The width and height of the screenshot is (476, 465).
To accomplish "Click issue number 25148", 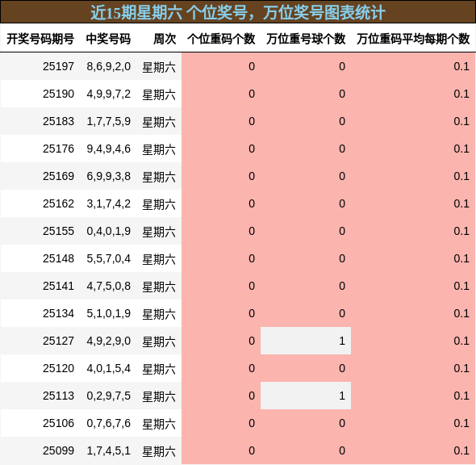I will [58, 258].
